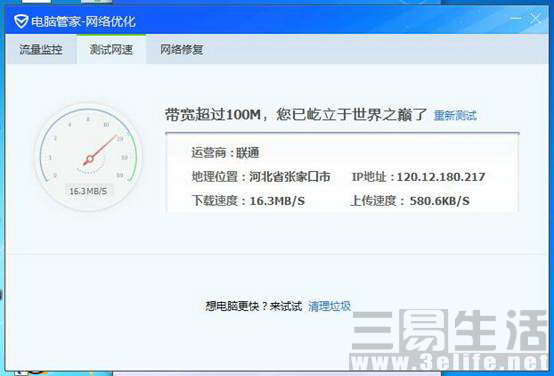Close the 电脑管家 网络优化 window
The height and width of the screenshot is (376, 554).
point(535,19)
